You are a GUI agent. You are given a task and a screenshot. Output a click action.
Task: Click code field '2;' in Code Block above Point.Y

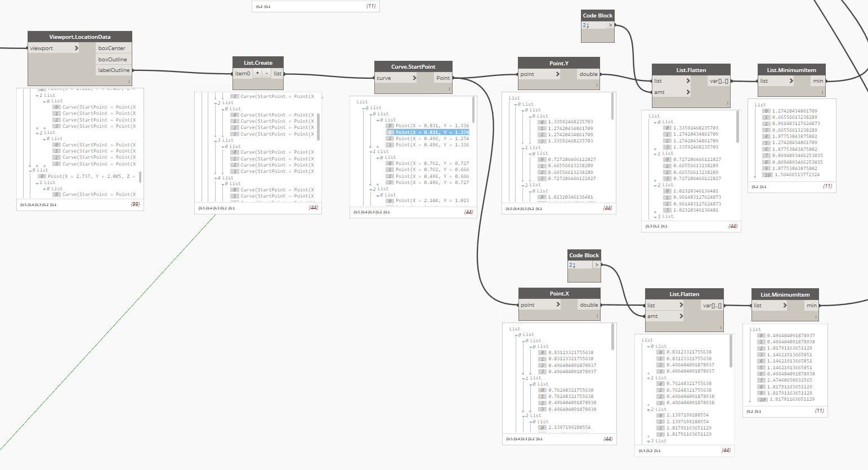[593, 25]
